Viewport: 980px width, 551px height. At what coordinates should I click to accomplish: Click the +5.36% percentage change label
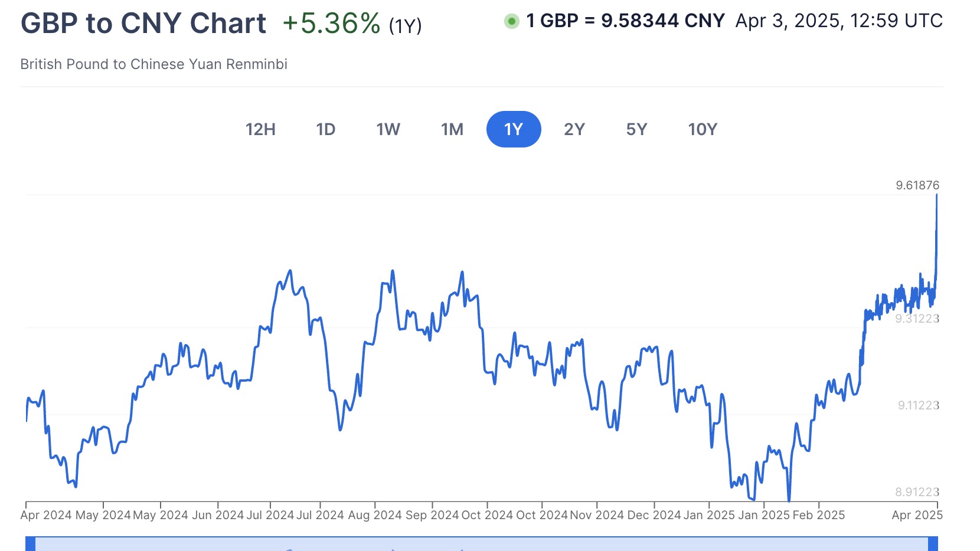coord(330,23)
